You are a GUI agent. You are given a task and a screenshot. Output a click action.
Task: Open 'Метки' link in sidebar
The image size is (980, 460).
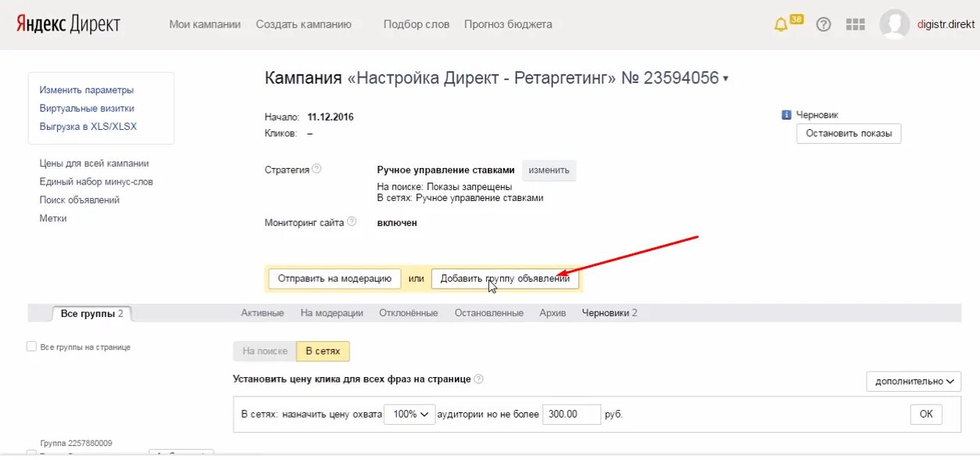[53, 218]
